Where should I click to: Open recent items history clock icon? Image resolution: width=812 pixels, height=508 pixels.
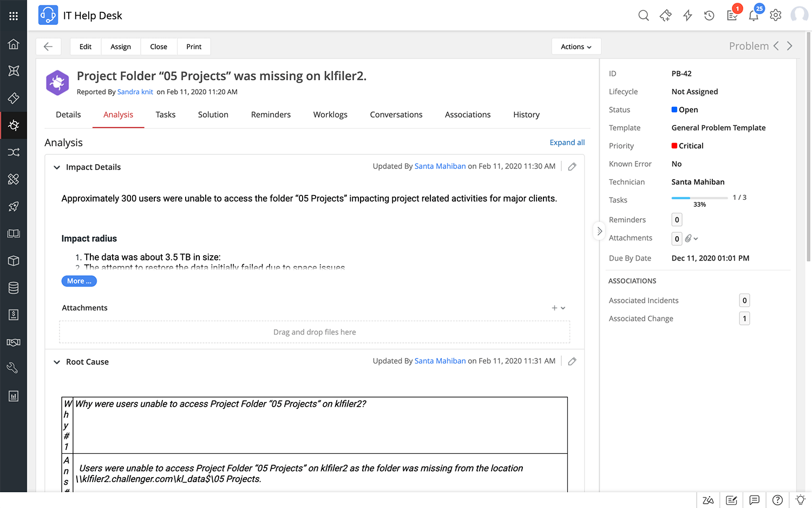click(709, 15)
